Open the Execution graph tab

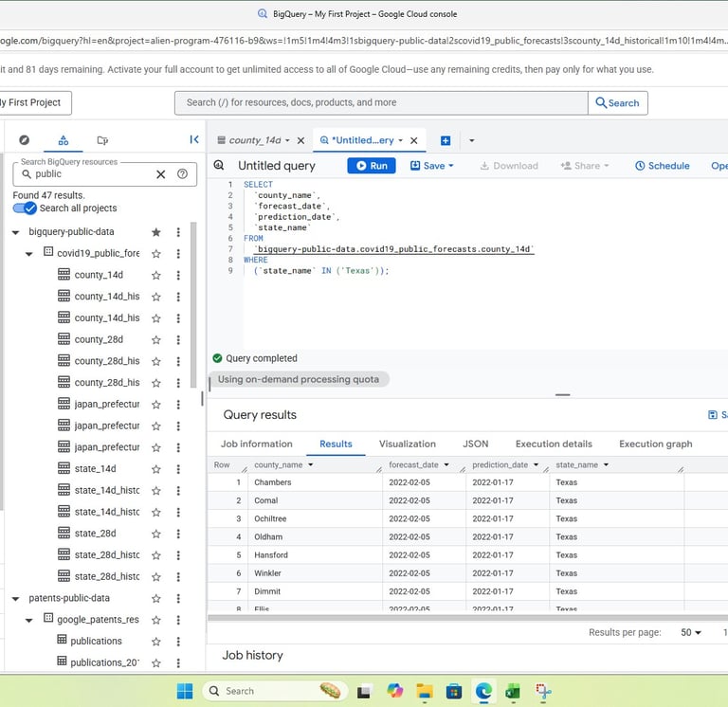pyautogui.click(x=655, y=444)
